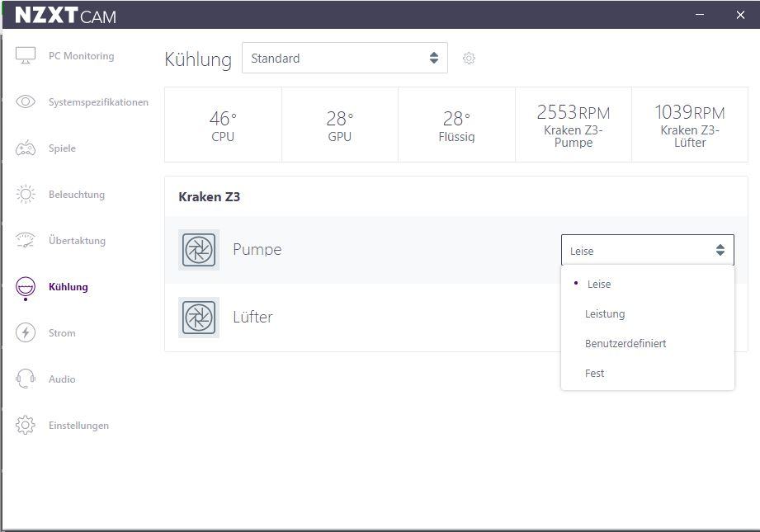Switch to Beleuchtung
760x532 pixels.
pos(77,195)
